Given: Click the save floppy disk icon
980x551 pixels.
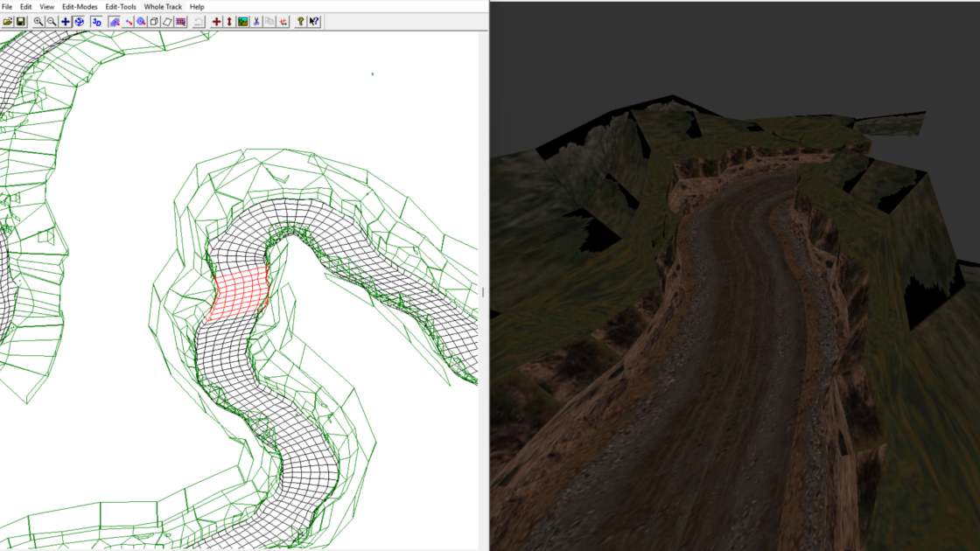Looking at the screenshot, I should tap(21, 22).
